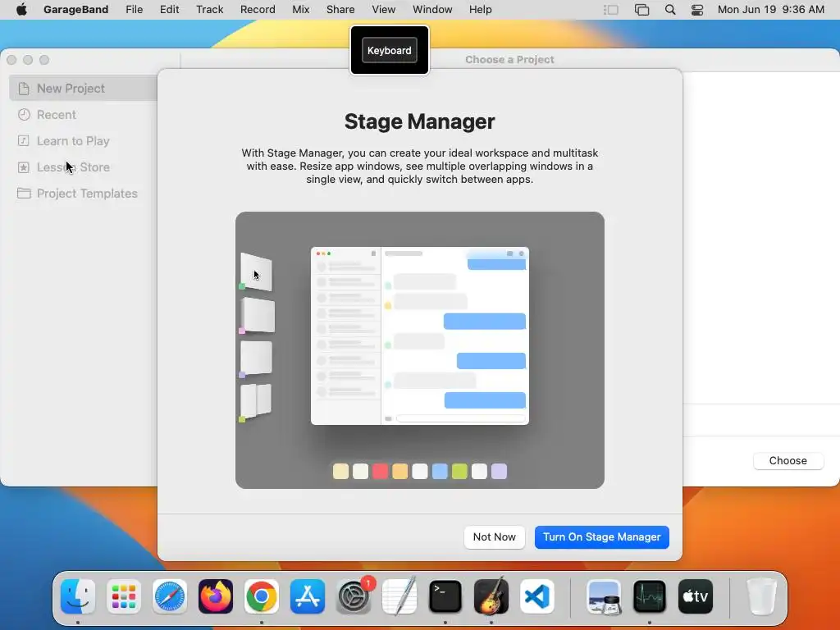
Task: Open the Mix menu
Action: [x=300, y=10]
